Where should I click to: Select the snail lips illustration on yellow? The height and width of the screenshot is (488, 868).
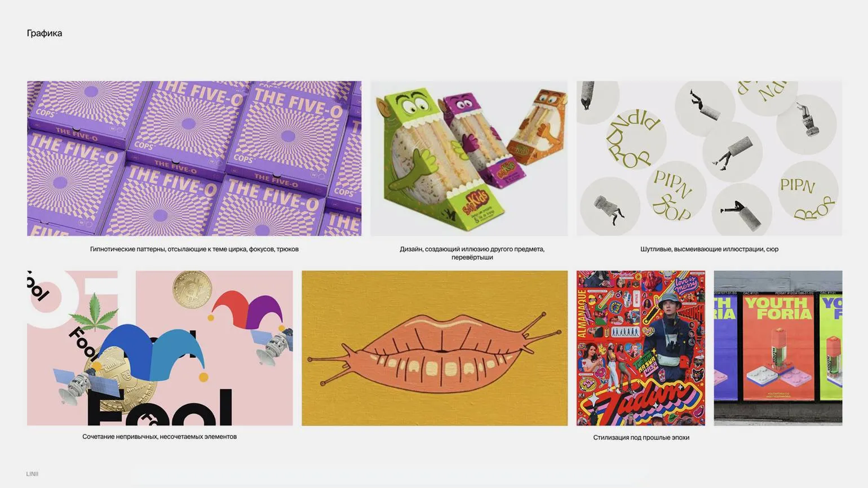pyautogui.click(x=435, y=348)
